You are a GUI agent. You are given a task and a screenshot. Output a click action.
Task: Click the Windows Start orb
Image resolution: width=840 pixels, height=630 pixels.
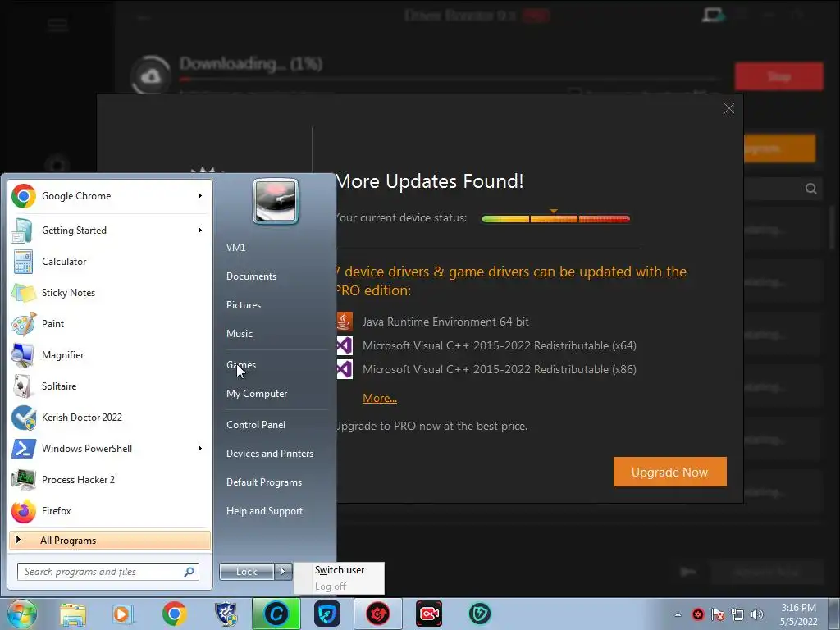[22, 614]
